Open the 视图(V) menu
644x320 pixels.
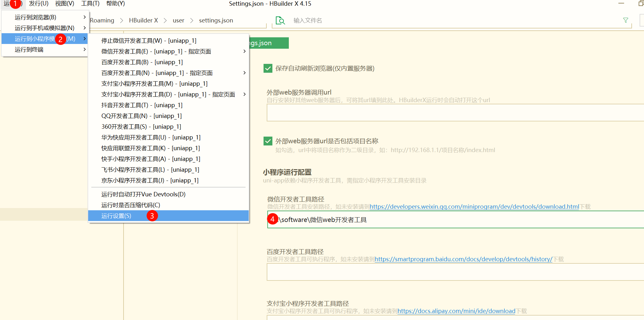[64, 3]
